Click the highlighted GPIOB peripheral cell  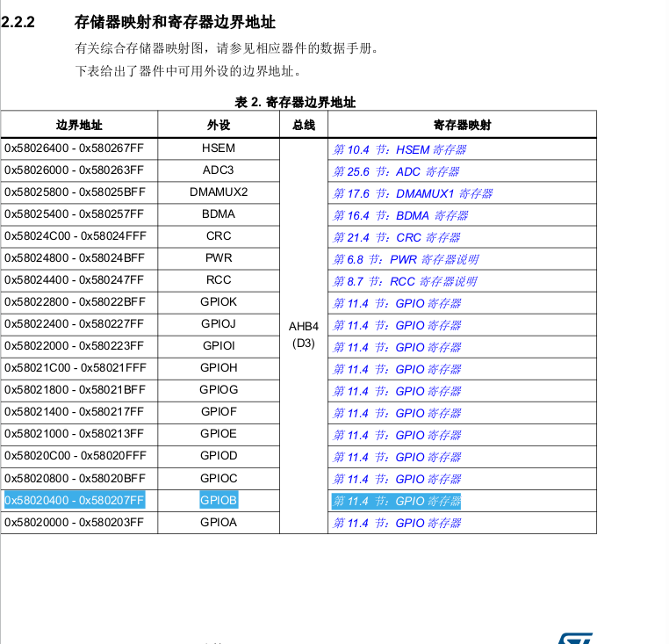[x=219, y=501]
